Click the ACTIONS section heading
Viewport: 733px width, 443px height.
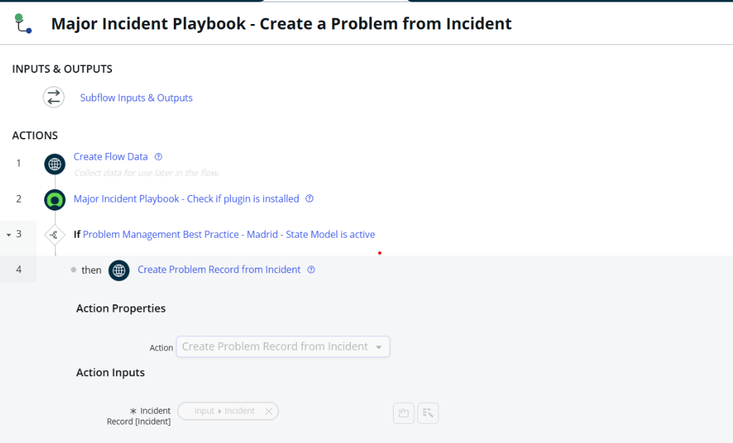(35, 136)
